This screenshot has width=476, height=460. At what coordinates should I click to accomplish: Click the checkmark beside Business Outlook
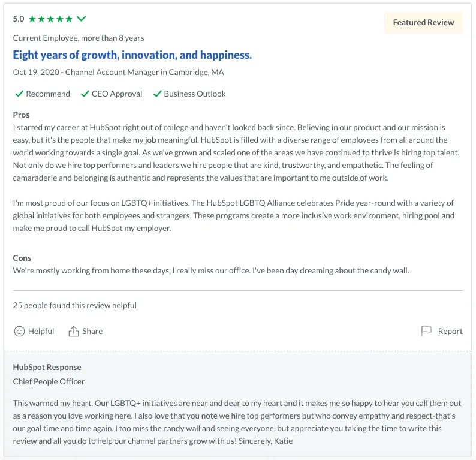coord(158,94)
